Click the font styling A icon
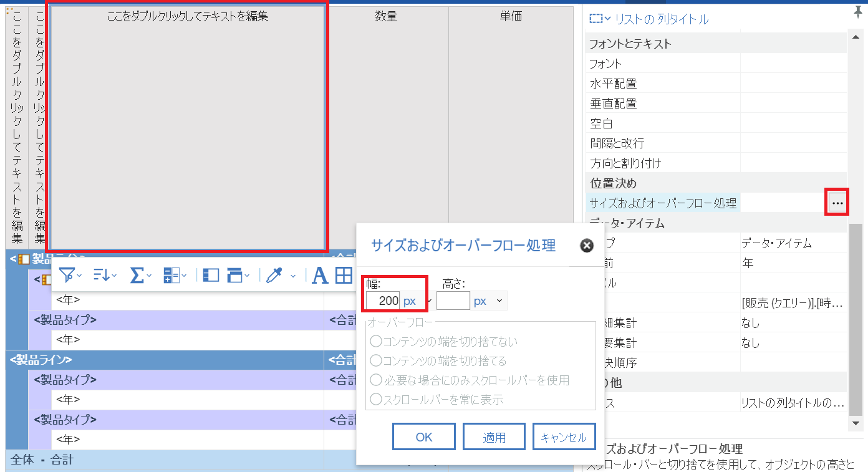The image size is (868, 472). click(x=320, y=275)
